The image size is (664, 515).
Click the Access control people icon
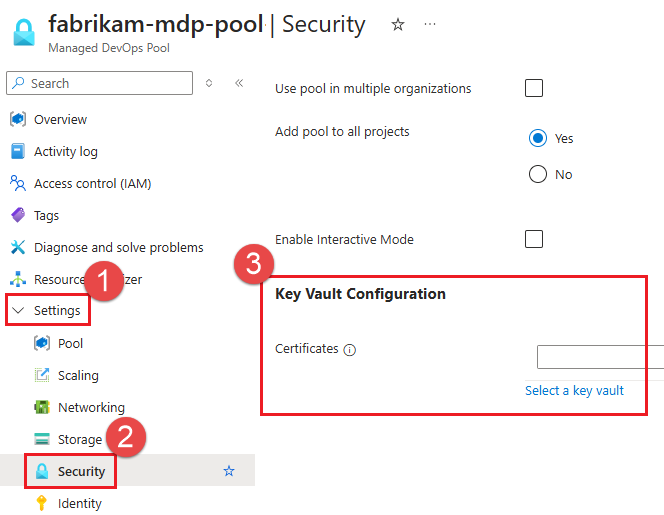point(18,183)
